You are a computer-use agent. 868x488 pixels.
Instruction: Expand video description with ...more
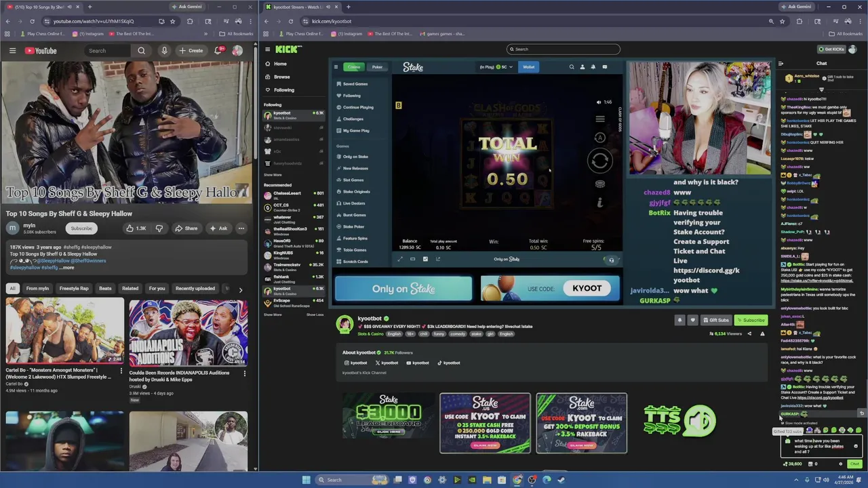point(67,268)
